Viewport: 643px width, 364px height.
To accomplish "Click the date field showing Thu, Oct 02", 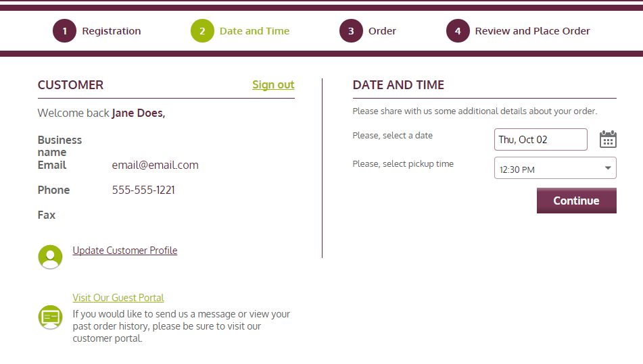I will [540, 140].
